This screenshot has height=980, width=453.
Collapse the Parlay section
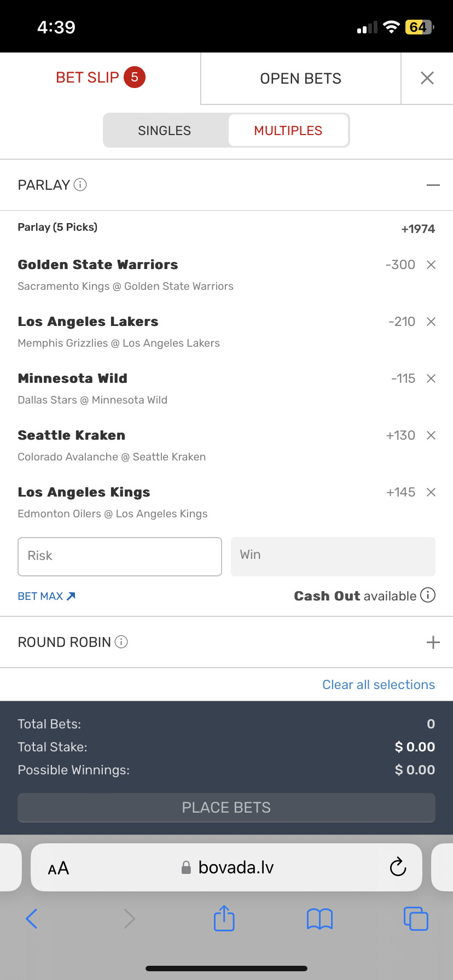(433, 185)
